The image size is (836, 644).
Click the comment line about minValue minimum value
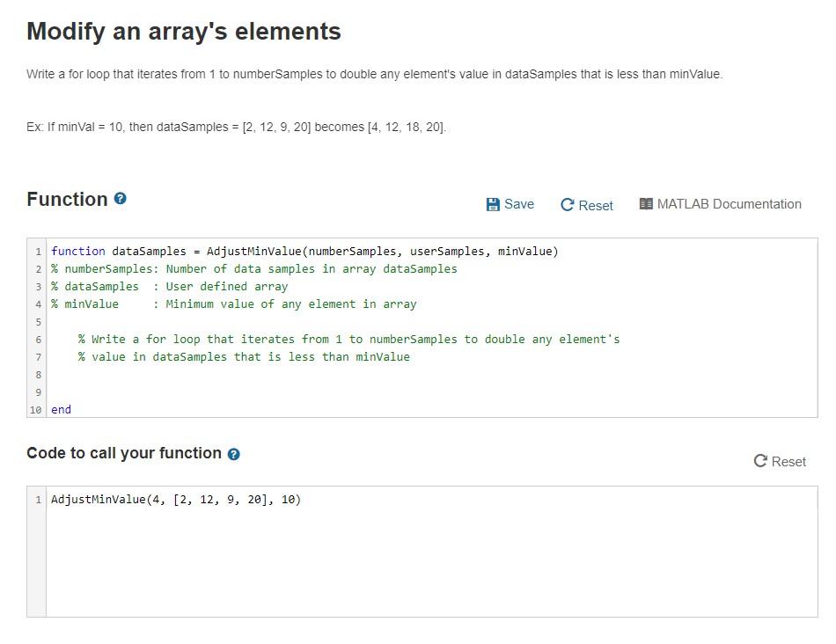tap(233, 304)
